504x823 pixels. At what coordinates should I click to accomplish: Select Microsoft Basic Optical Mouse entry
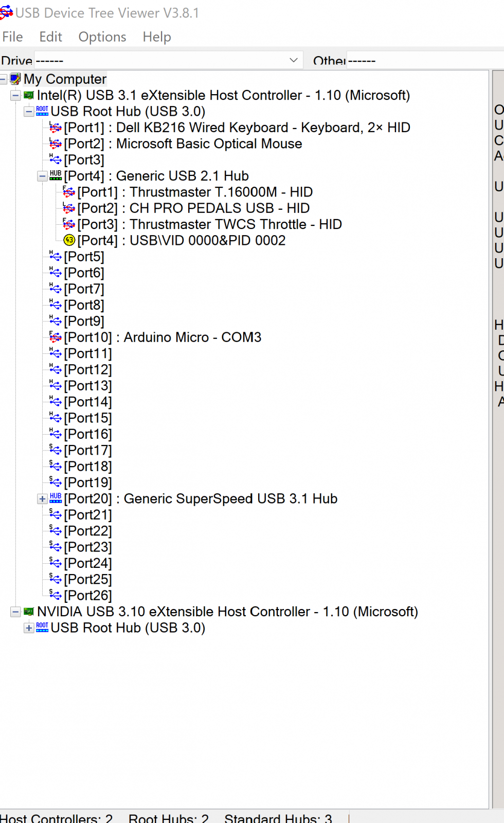[x=183, y=144]
